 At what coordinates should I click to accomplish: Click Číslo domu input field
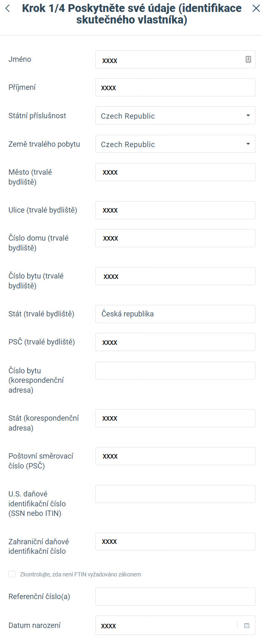coord(175,238)
